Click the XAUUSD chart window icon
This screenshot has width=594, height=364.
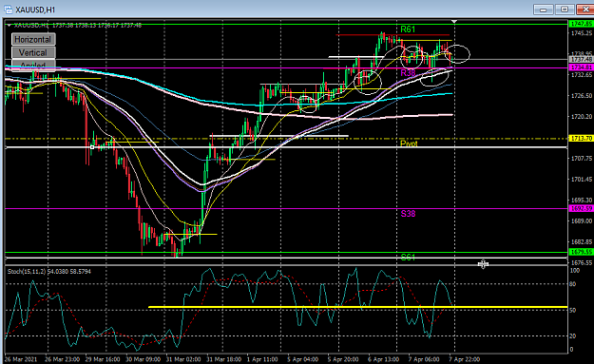click(x=8, y=10)
